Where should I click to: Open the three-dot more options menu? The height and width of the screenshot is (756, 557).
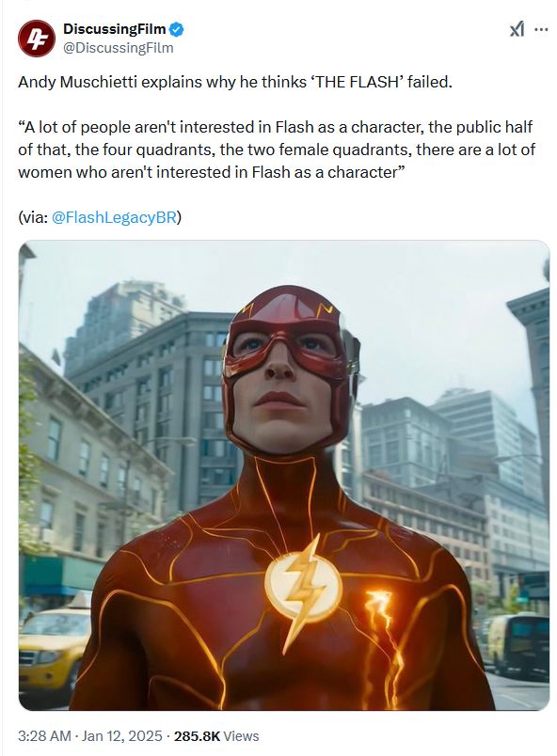point(542,30)
